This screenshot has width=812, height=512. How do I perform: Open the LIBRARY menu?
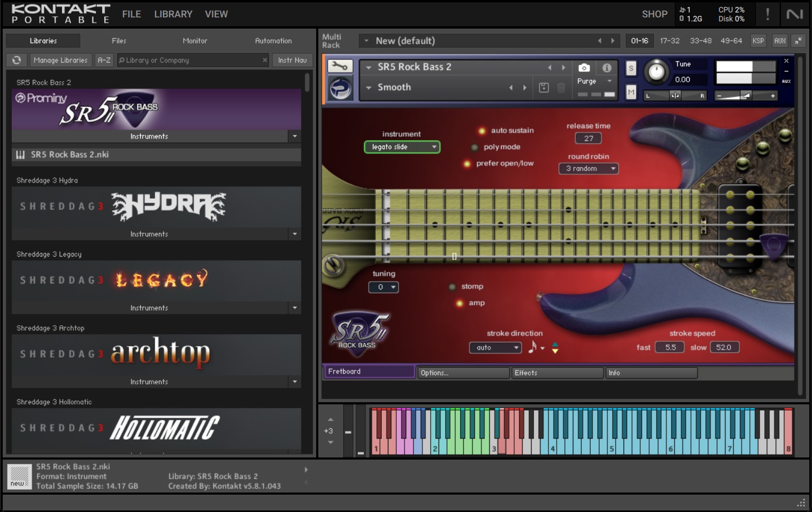(x=173, y=14)
